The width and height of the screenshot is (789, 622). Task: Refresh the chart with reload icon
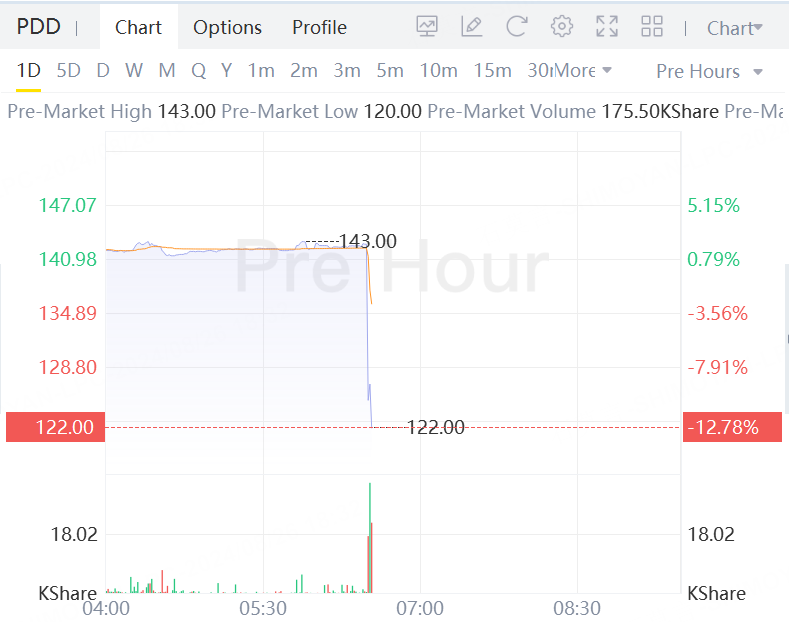[517, 26]
